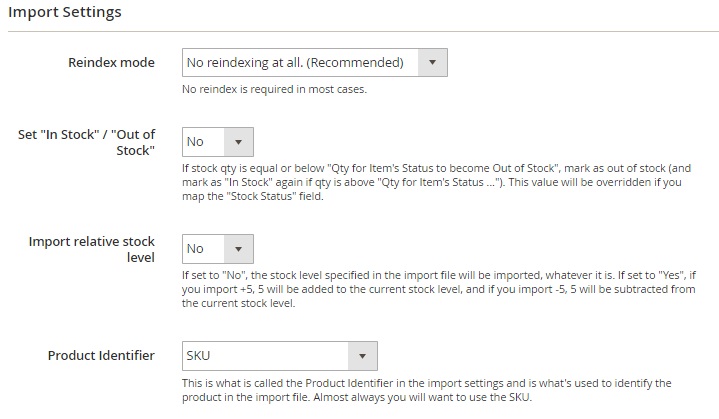Click the arrow on the SKU dropdown
This screenshot has height=419, width=719.
click(x=362, y=356)
